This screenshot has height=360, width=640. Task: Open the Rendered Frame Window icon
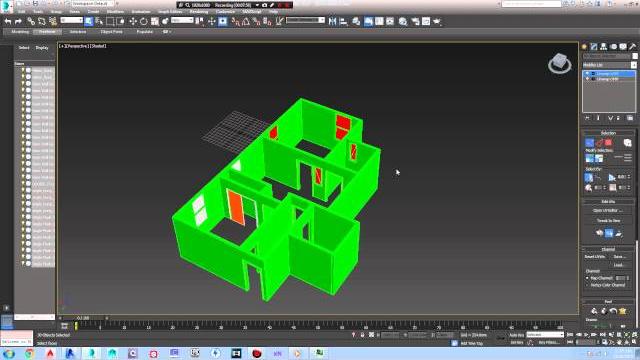coord(426,21)
